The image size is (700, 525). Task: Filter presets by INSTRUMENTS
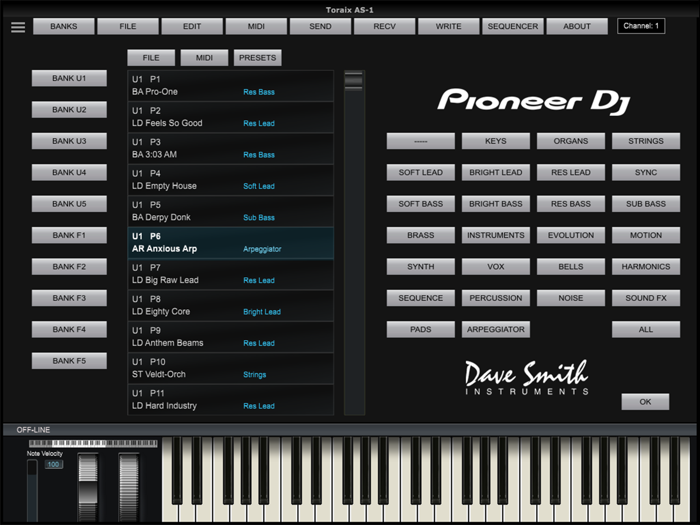pyautogui.click(x=496, y=235)
